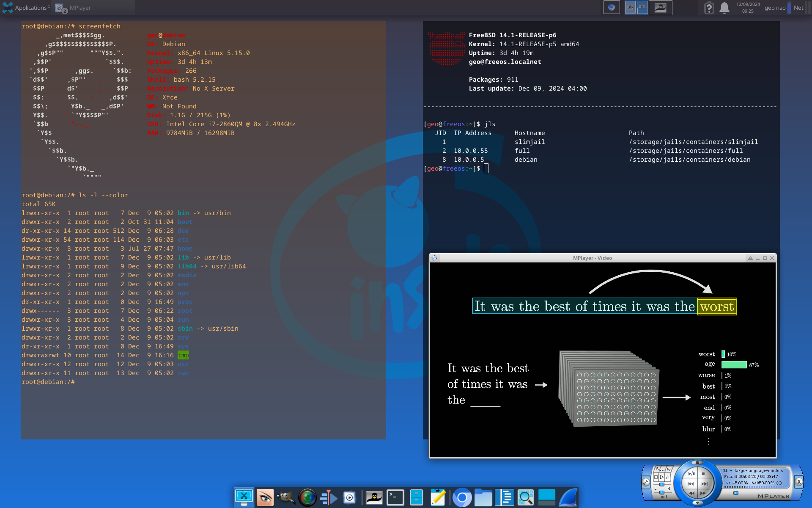The height and width of the screenshot is (508, 812).
Task: Close MPlayer controller with X button
Action: tap(799, 482)
